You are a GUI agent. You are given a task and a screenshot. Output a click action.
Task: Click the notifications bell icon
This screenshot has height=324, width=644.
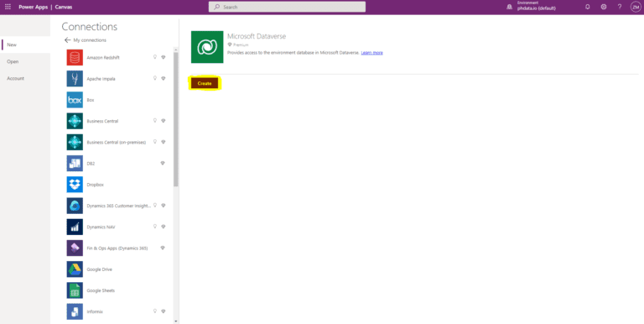click(x=587, y=7)
